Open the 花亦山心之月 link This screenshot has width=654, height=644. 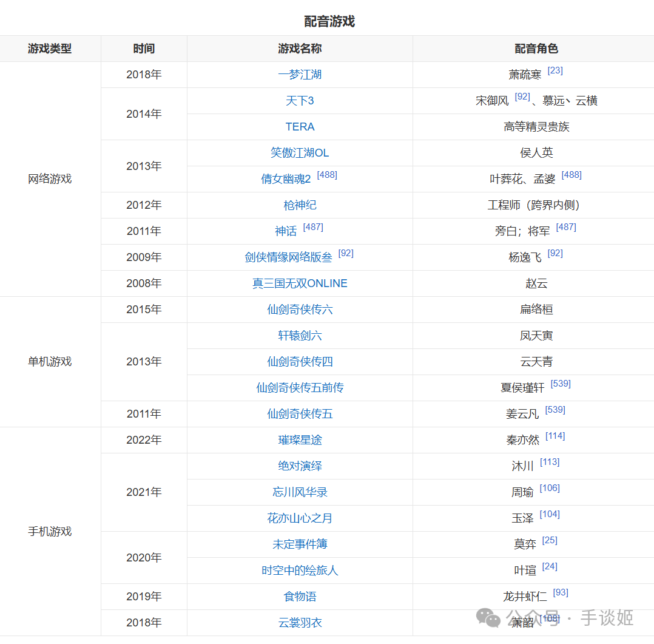[300, 518]
